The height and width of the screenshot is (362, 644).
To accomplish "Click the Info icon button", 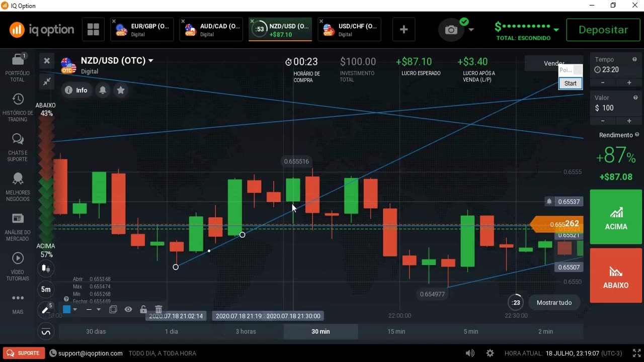I will coord(76,90).
